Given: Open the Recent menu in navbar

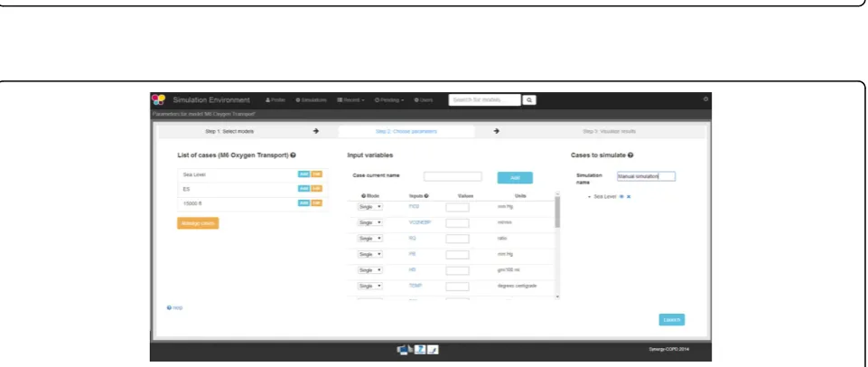Looking at the screenshot, I should [350, 100].
